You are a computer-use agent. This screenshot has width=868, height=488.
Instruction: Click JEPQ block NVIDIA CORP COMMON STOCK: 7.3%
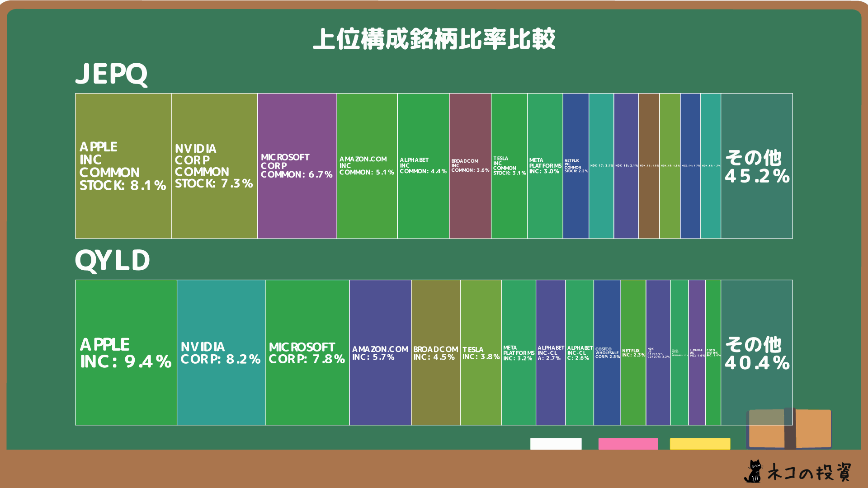pos(214,166)
